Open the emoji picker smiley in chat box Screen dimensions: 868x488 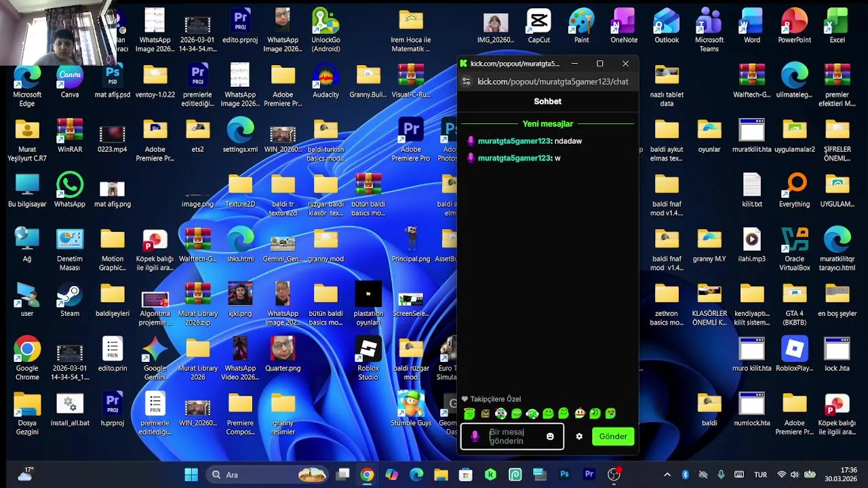pyautogui.click(x=550, y=436)
